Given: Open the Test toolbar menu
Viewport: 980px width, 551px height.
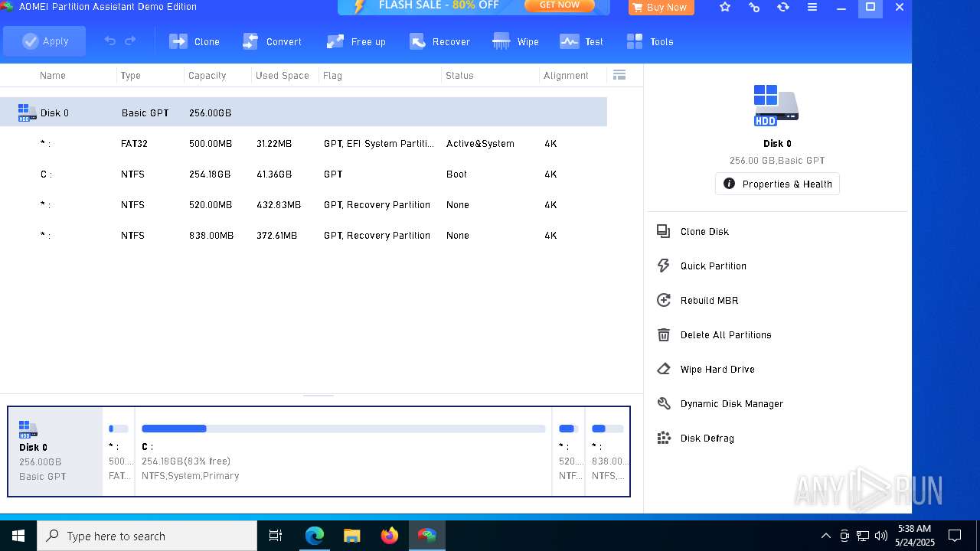Looking at the screenshot, I should 582,41.
